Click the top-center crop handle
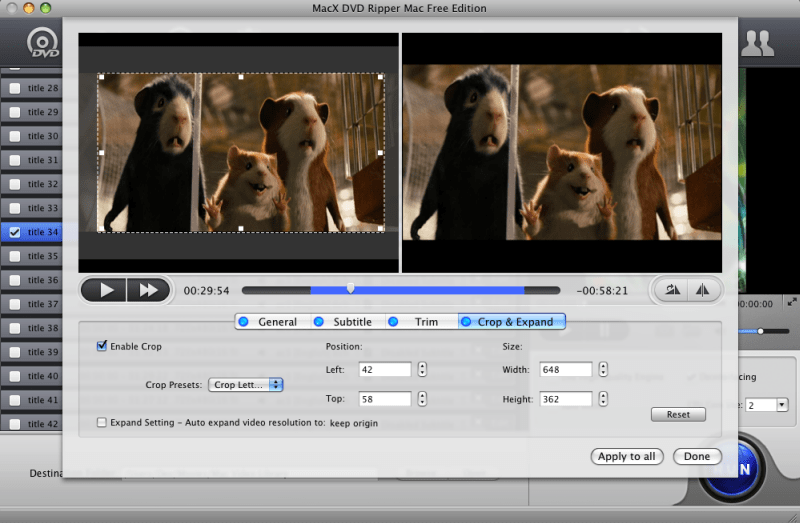 (241, 77)
